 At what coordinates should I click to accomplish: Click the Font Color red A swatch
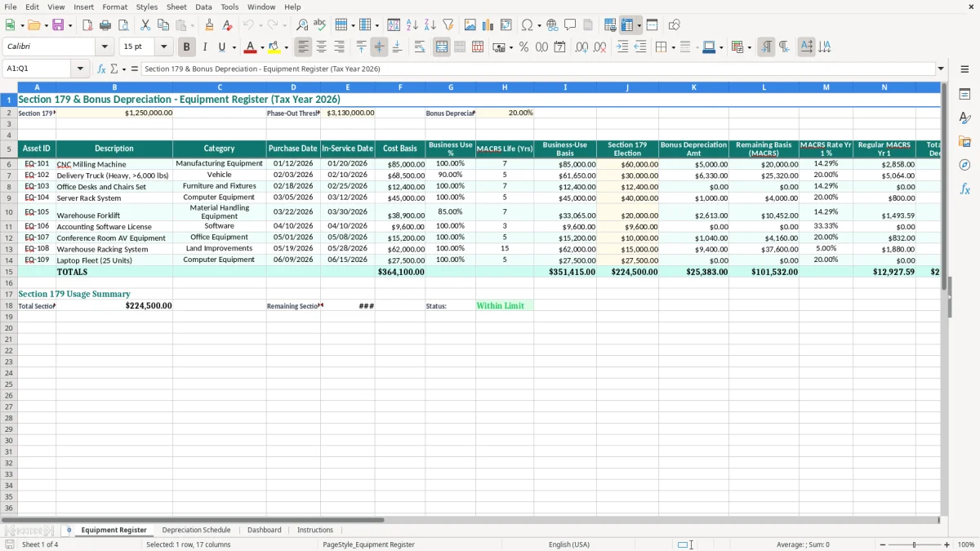(251, 47)
